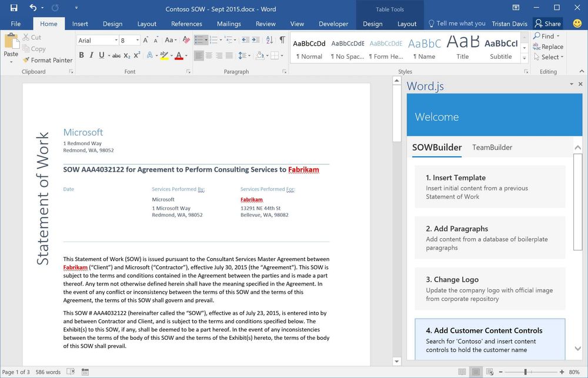
Task: Toggle Bold formatting
Action: pyautogui.click(x=81, y=55)
